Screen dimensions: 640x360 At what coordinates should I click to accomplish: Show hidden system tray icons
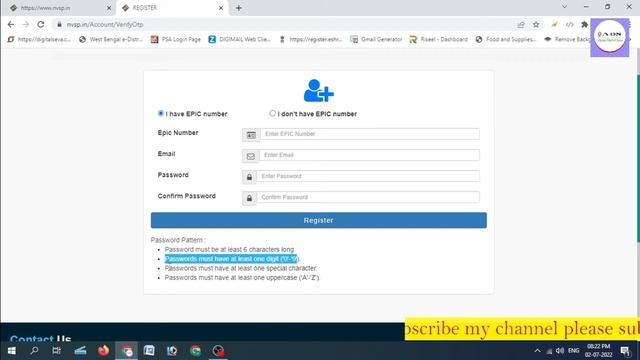(x=537, y=351)
